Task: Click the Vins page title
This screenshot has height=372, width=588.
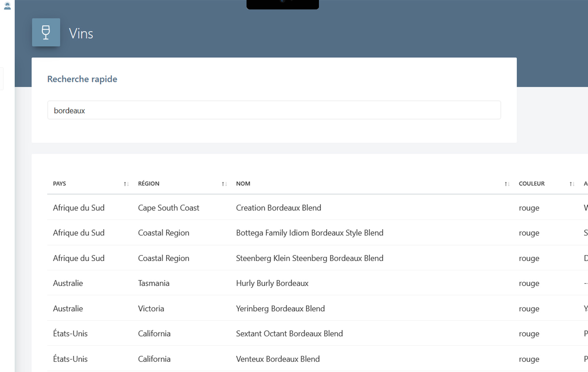Action: (81, 34)
